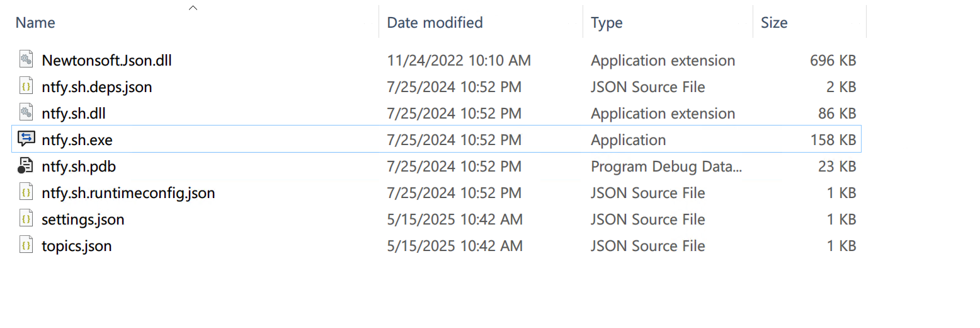Click the ntfy.sh.runtimeconfig.json file name
The image size is (980, 328).
(x=128, y=193)
